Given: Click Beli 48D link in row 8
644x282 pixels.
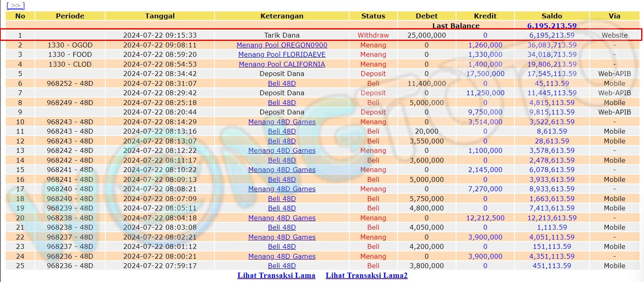Looking at the screenshot, I should pos(282,103).
